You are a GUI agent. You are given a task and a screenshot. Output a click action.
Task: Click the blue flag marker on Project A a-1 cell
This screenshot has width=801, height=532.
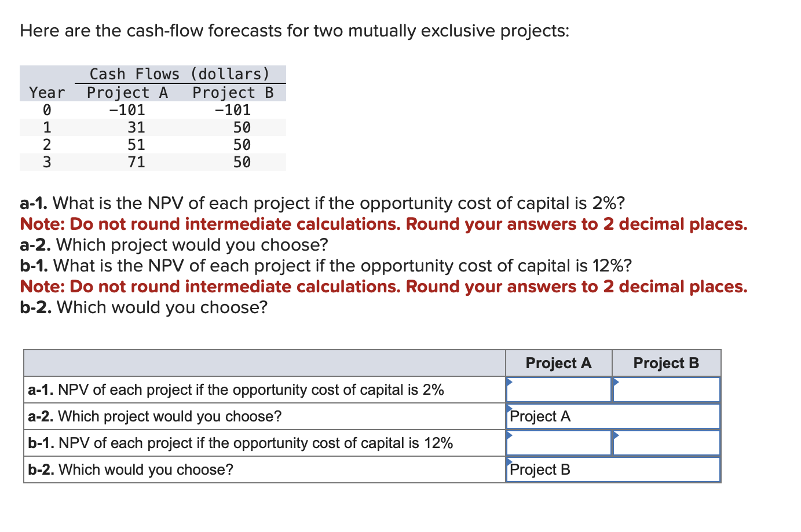(510, 381)
